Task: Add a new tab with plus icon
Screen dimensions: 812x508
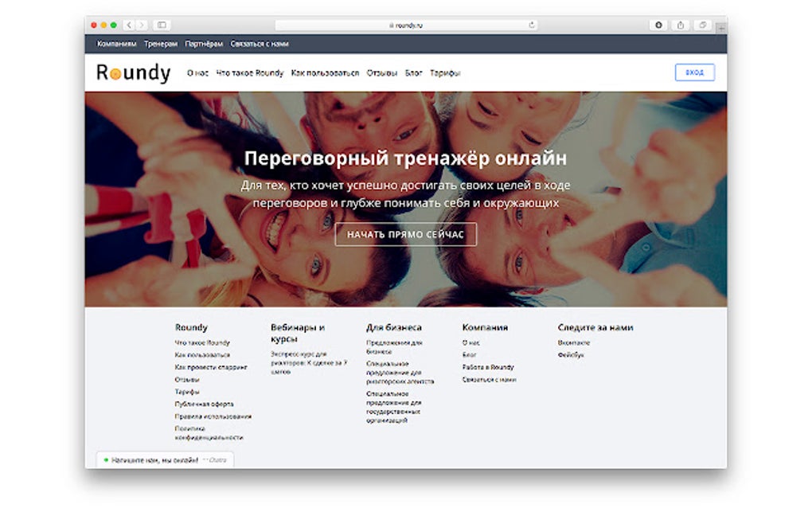Action: coord(721,28)
